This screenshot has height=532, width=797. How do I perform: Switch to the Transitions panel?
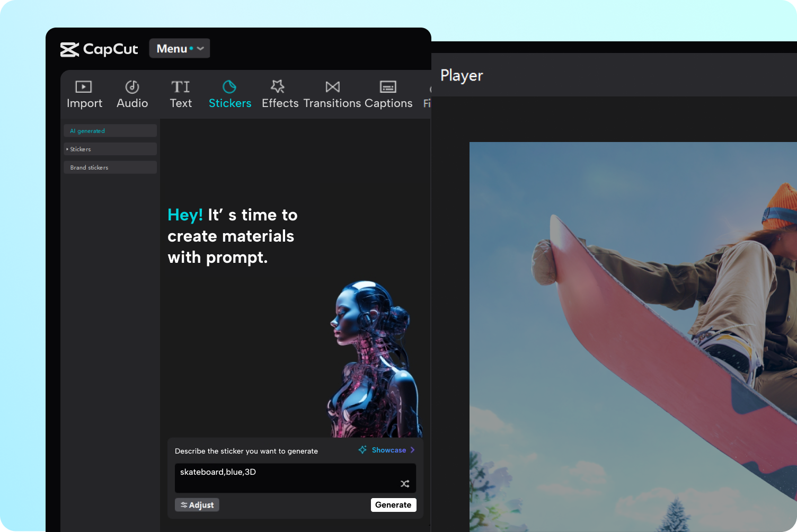[332, 94]
